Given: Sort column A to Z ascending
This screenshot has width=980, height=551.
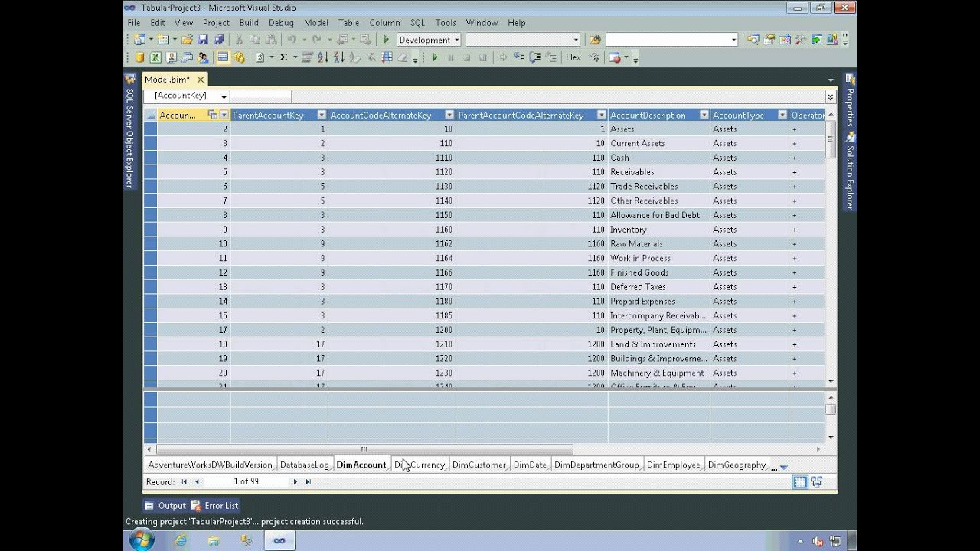Looking at the screenshot, I should pos(322,57).
